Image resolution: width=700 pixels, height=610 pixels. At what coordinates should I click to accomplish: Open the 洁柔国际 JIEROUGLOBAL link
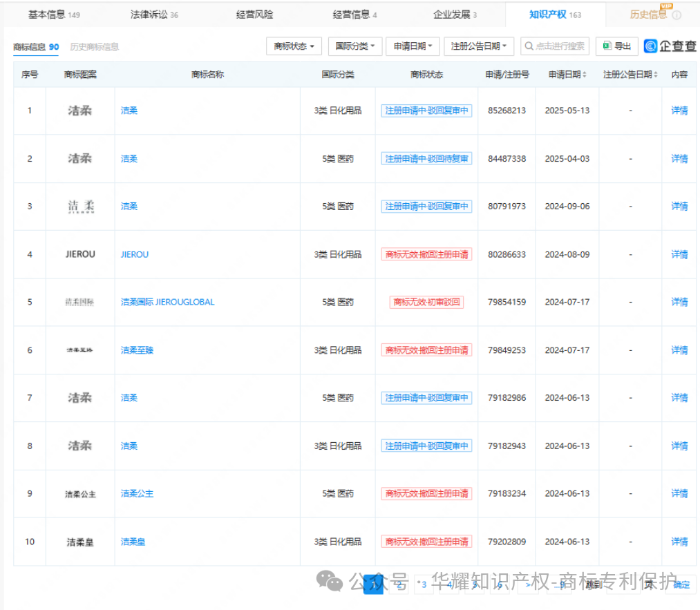167,302
